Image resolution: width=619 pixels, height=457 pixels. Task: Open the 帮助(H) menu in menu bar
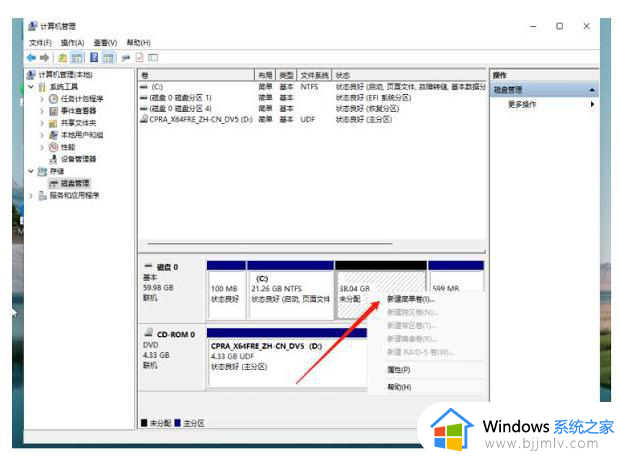point(138,43)
